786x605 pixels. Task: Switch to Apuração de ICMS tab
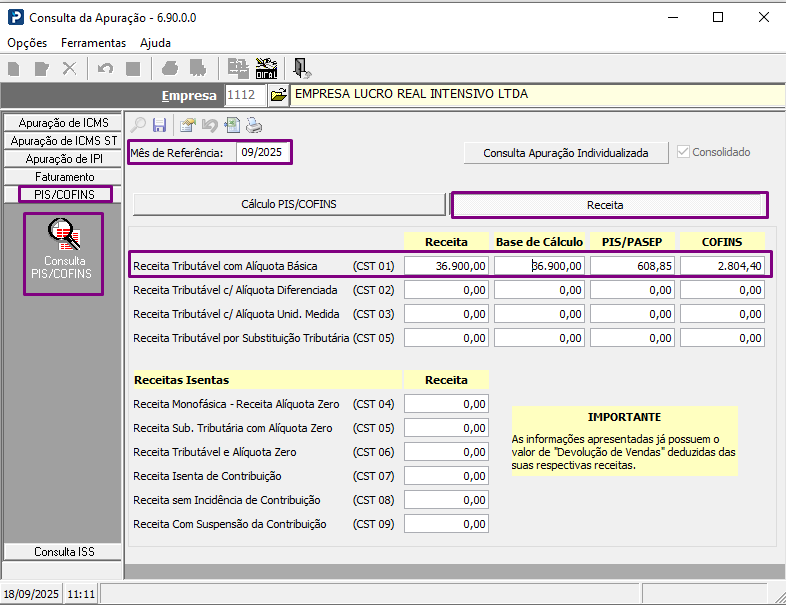click(x=63, y=122)
